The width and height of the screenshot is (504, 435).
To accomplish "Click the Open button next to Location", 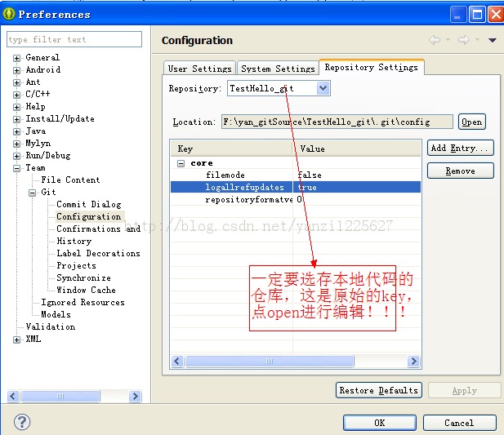I will (x=471, y=122).
